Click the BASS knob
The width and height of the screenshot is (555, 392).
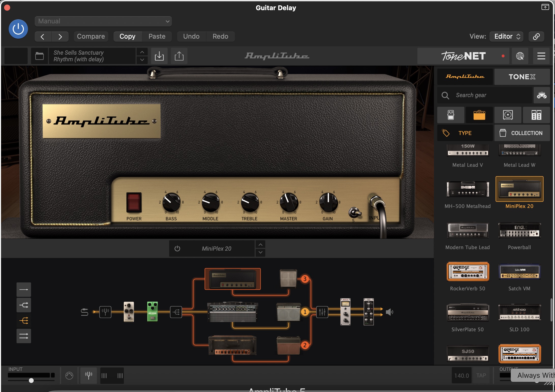tap(171, 203)
